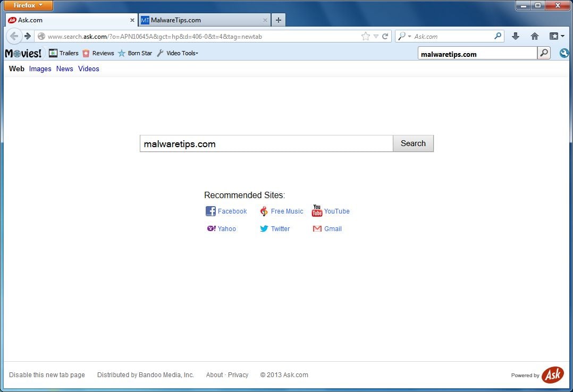
Task: Click the Born Star star icon
Action: pyautogui.click(x=122, y=53)
